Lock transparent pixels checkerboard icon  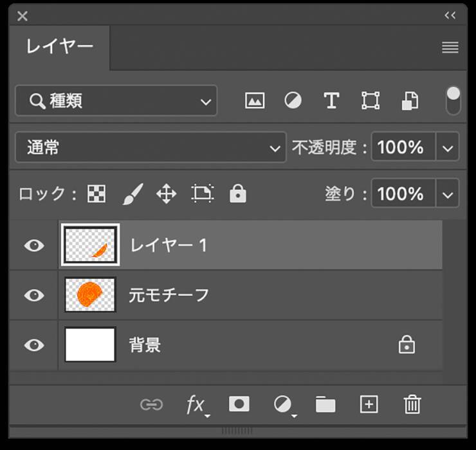point(96,194)
